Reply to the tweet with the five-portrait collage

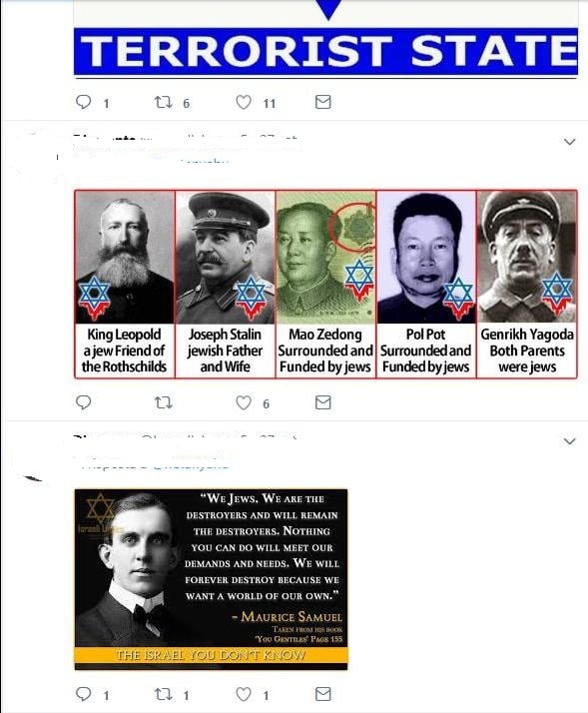tap(83, 402)
